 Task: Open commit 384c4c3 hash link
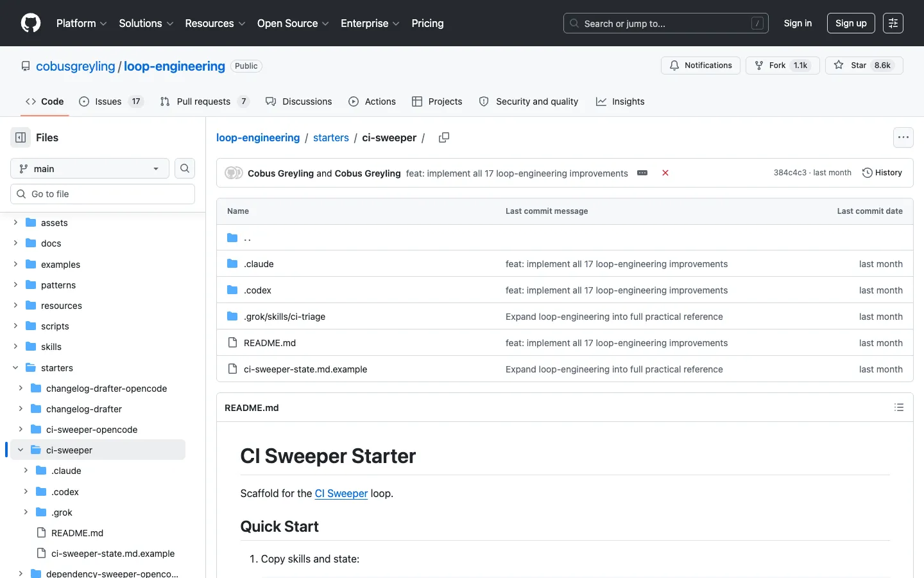tap(790, 173)
